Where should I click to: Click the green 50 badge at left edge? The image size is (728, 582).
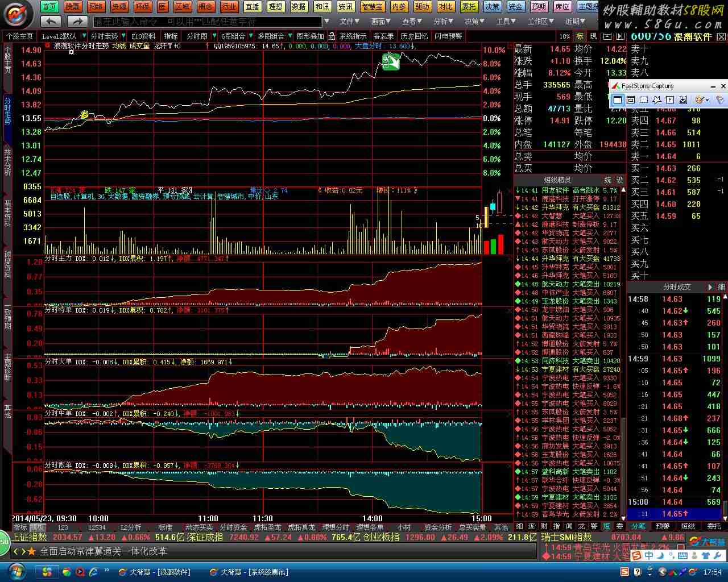(x=5, y=543)
